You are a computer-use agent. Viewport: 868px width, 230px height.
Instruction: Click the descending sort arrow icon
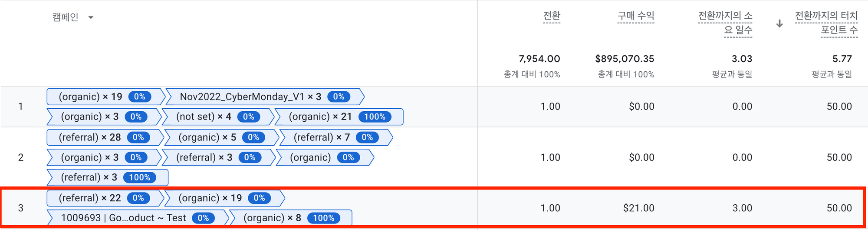click(779, 23)
